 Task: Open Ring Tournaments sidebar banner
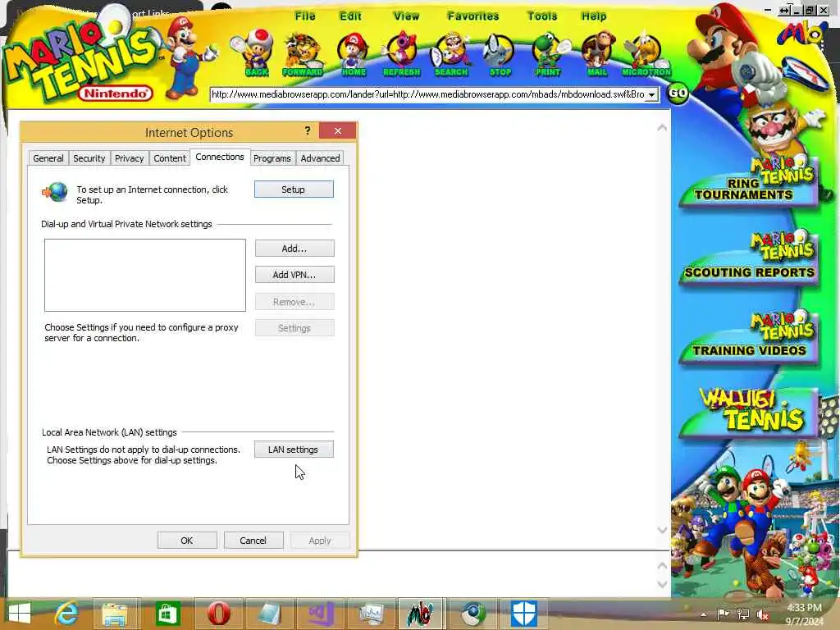(748, 181)
